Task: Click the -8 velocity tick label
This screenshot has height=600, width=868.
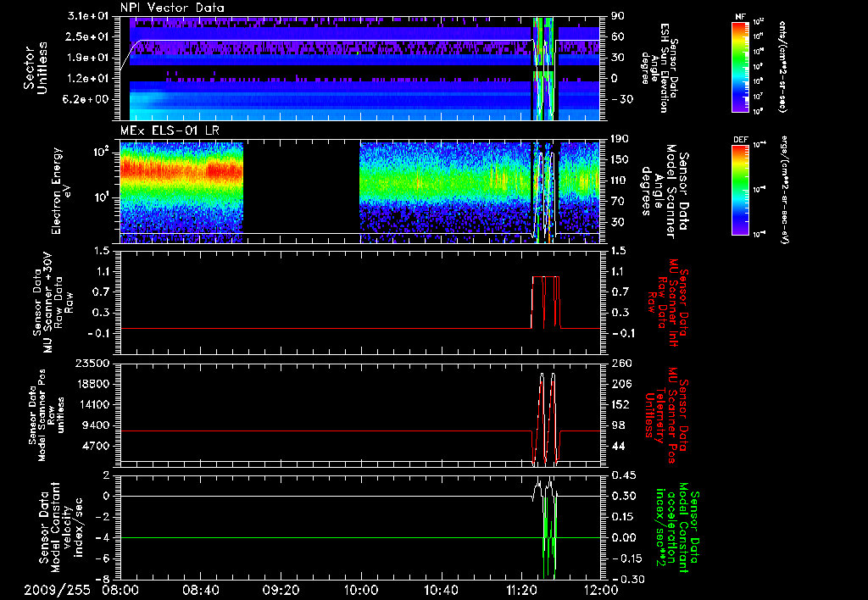Action: [x=103, y=580]
